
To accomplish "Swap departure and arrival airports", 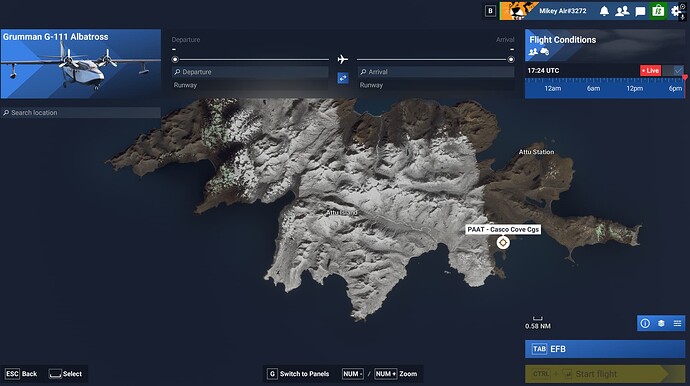I will coord(343,78).
